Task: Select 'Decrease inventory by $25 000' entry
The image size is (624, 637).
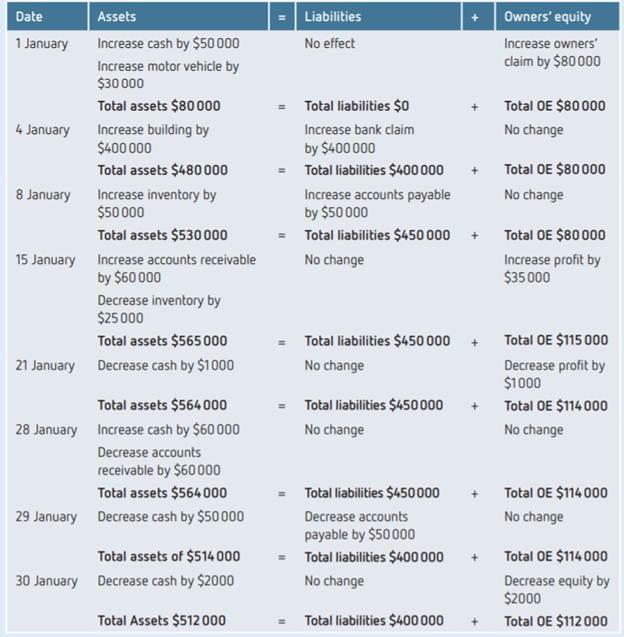Action: [159, 309]
